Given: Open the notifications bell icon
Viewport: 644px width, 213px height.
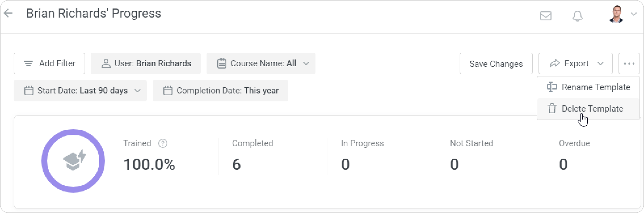Looking at the screenshot, I should pyautogui.click(x=577, y=16).
